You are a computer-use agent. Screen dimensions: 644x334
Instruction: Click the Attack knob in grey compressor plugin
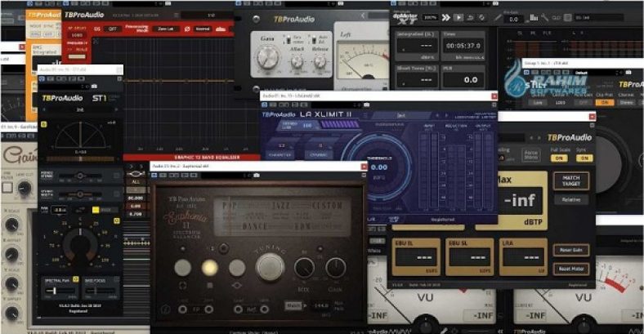click(297, 62)
